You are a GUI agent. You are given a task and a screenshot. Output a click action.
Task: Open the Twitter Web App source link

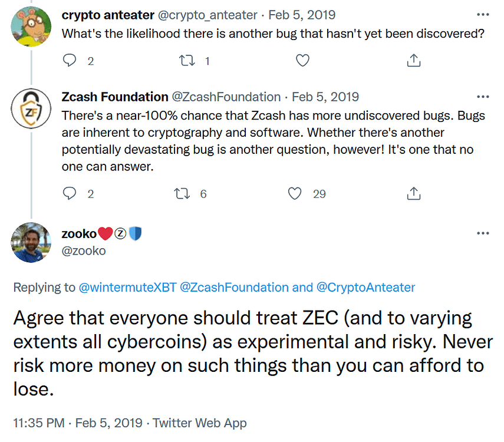[199, 423]
